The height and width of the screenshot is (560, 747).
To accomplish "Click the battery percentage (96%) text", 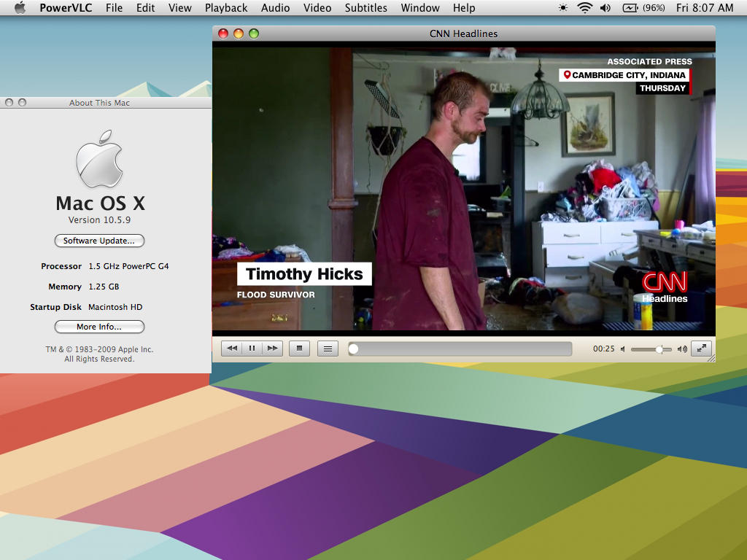I will pos(654,7).
